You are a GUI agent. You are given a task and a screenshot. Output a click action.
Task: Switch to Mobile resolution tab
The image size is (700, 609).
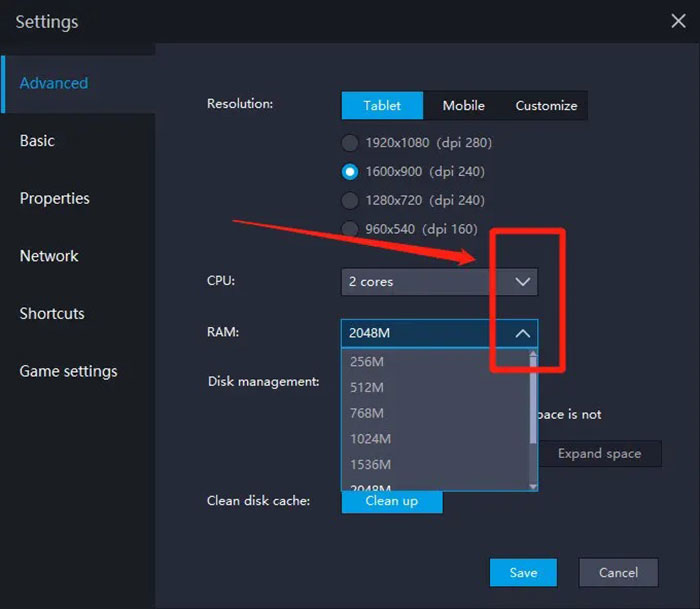(x=463, y=105)
